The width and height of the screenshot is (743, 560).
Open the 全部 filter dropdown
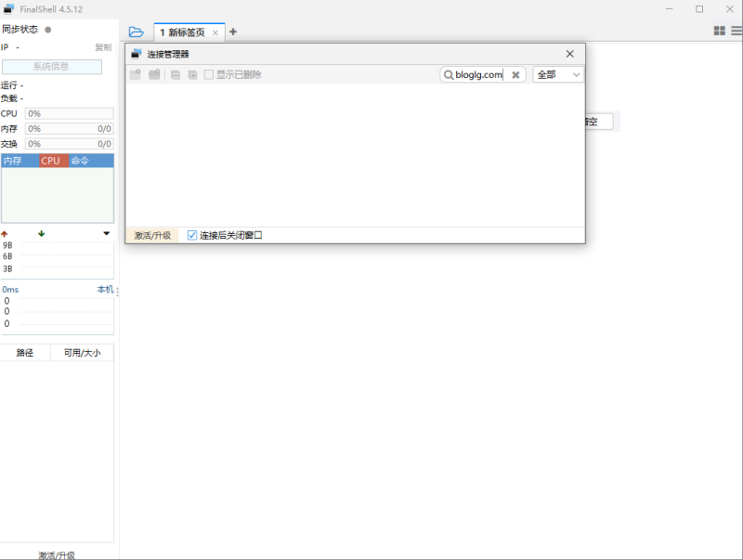(x=557, y=74)
